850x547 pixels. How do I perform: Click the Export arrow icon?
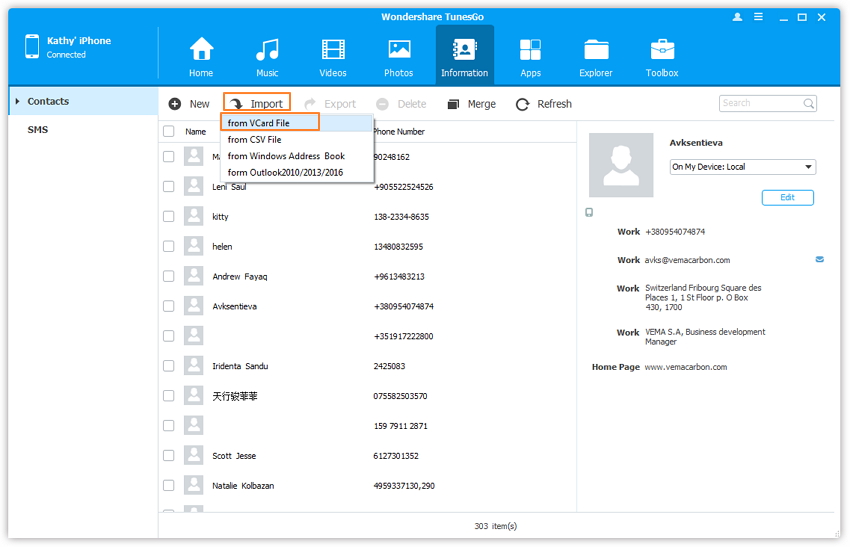(x=310, y=104)
